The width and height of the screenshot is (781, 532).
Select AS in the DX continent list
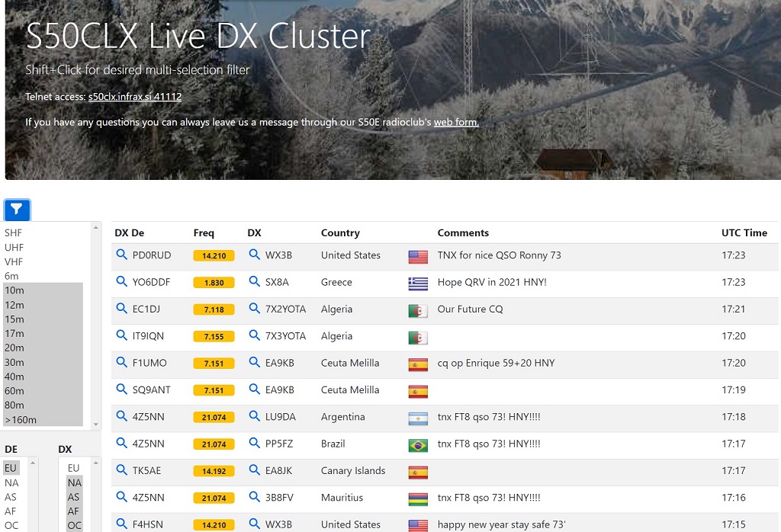tap(74, 497)
